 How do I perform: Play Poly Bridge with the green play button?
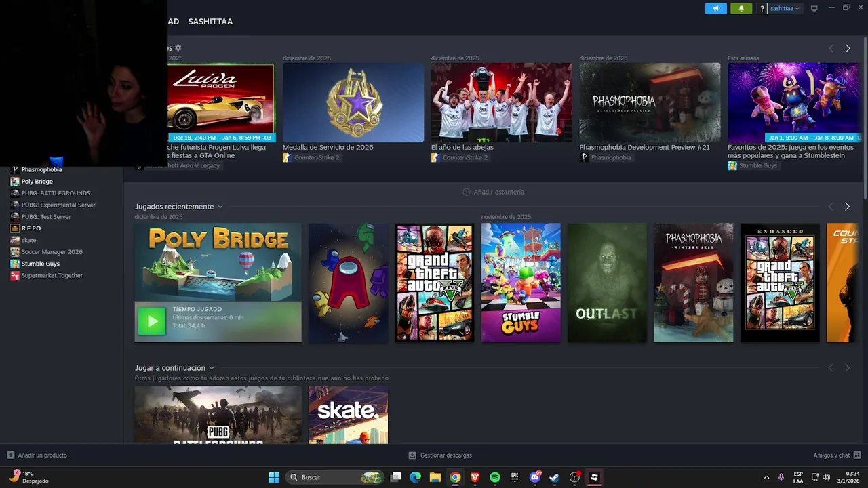[x=152, y=321]
